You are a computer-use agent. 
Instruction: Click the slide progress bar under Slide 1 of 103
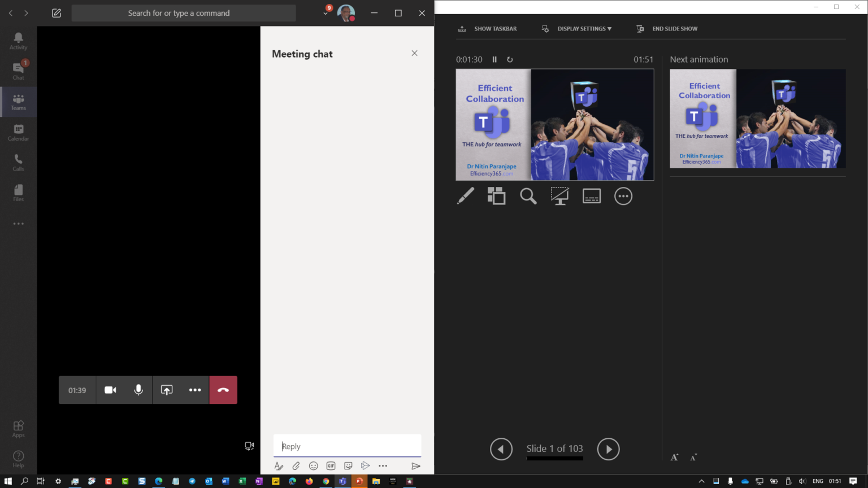coord(554,458)
